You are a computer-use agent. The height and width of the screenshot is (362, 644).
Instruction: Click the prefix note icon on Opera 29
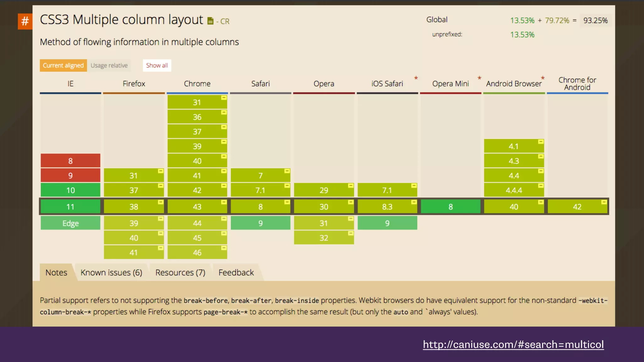tap(351, 186)
